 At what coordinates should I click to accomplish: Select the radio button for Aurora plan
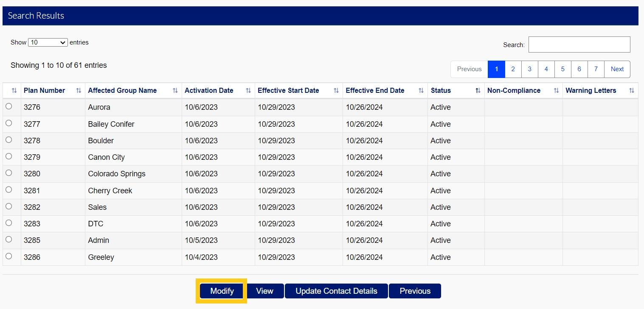click(9, 107)
